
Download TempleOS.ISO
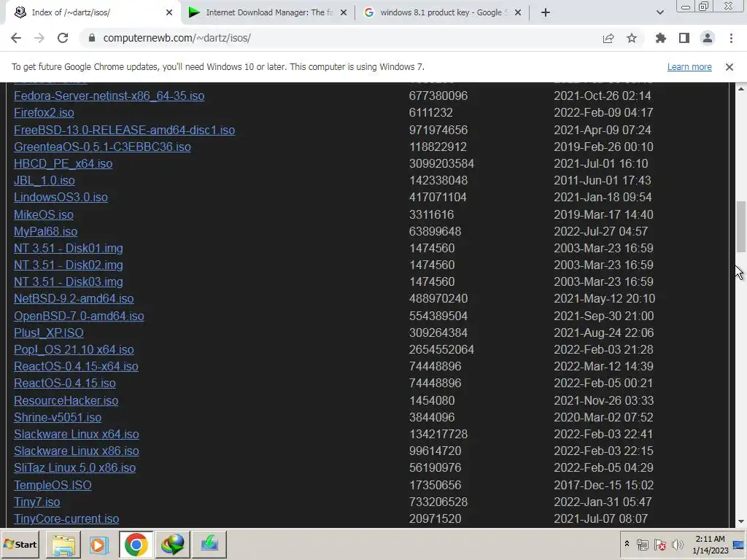[x=53, y=485]
